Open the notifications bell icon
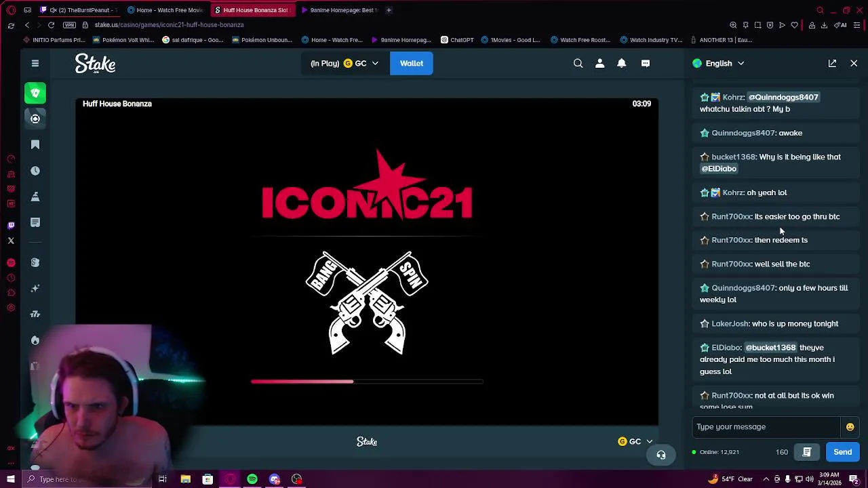 coord(621,63)
